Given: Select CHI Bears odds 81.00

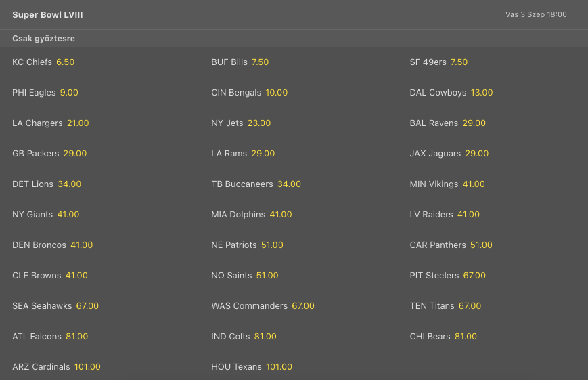Looking at the screenshot, I should point(466,337).
